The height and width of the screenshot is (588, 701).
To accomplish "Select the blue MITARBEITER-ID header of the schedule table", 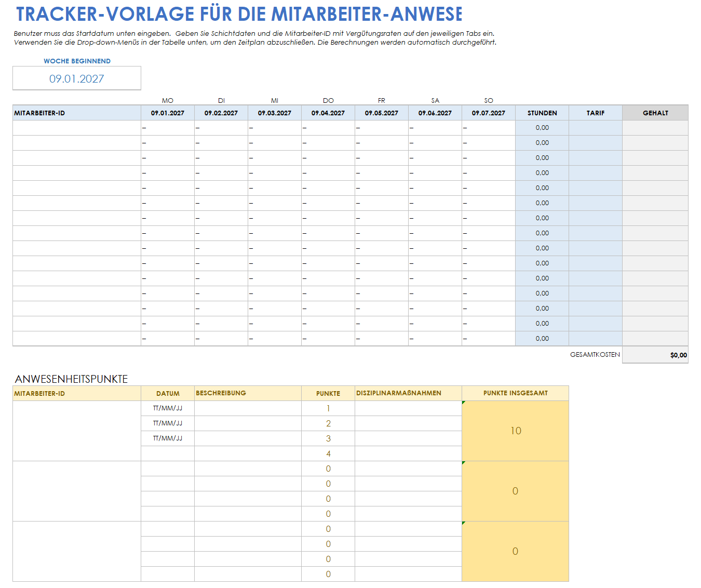I will 77,113.
